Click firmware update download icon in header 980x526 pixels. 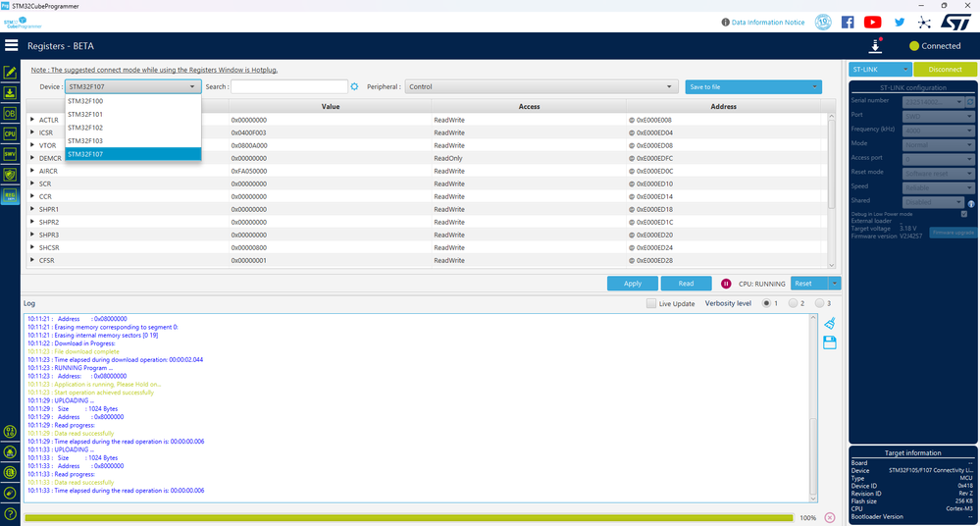click(x=876, y=46)
